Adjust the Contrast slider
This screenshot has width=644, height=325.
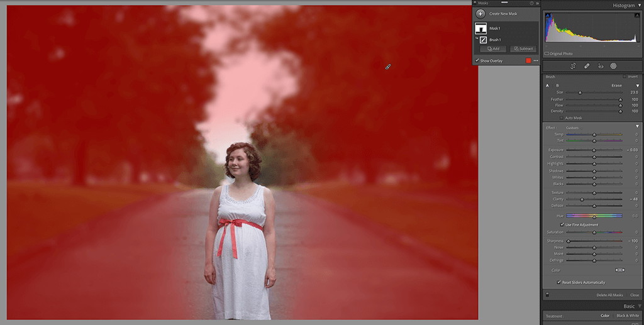(594, 157)
